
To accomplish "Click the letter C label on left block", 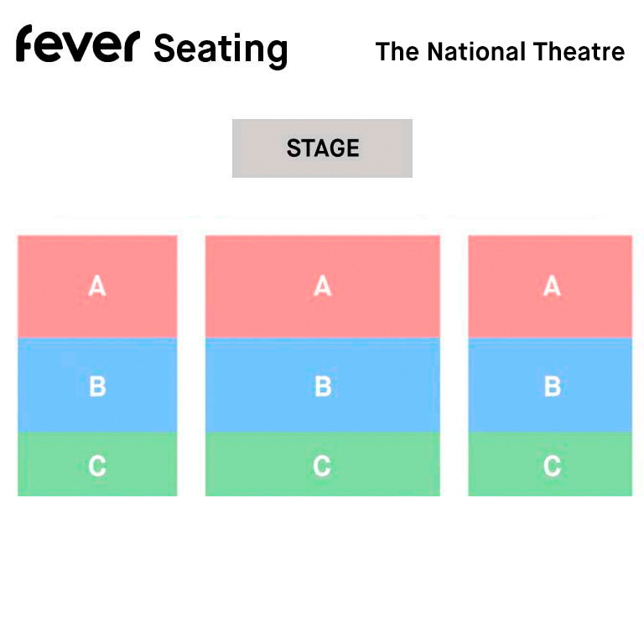I will [x=97, y=465].
